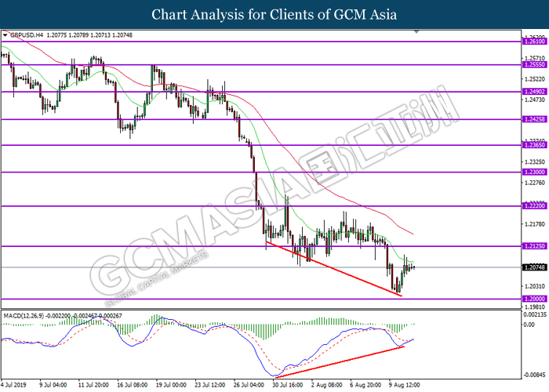Click the 1.20310 price axis value
This screenshot has height=392, width=549.
point(534,286)
